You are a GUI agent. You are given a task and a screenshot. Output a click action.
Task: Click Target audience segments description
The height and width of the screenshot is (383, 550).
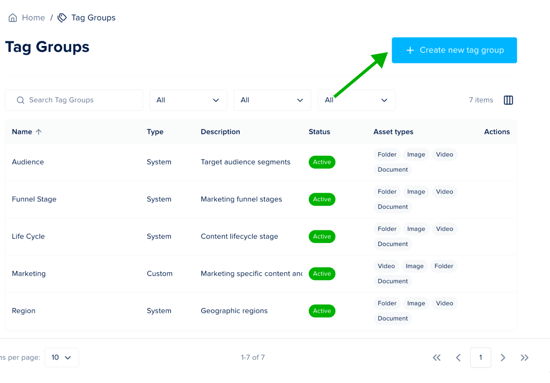point(246,162)
